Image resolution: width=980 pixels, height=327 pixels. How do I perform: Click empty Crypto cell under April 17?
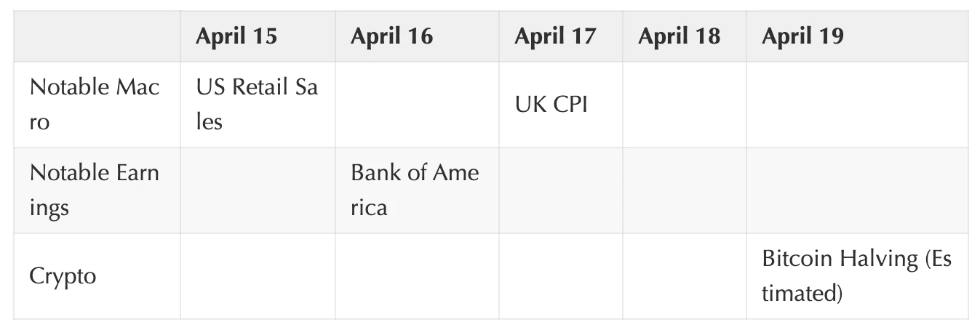(560, 276)
